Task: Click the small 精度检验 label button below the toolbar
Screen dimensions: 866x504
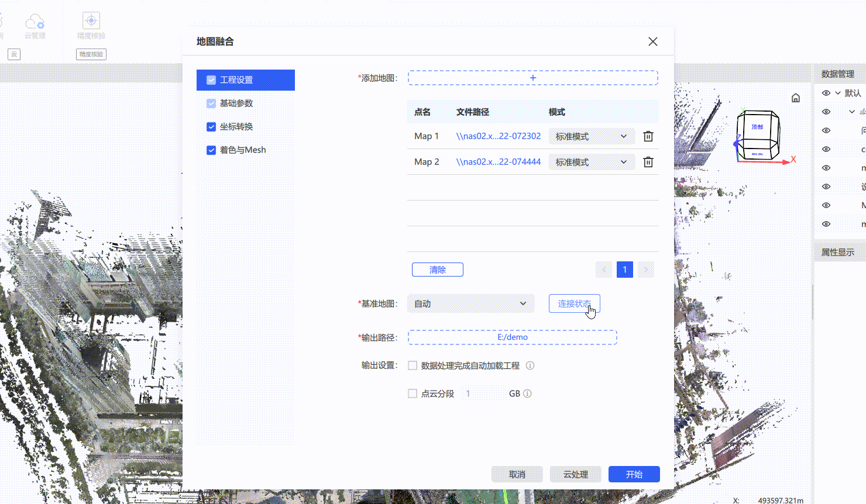Action: point(91,54)
